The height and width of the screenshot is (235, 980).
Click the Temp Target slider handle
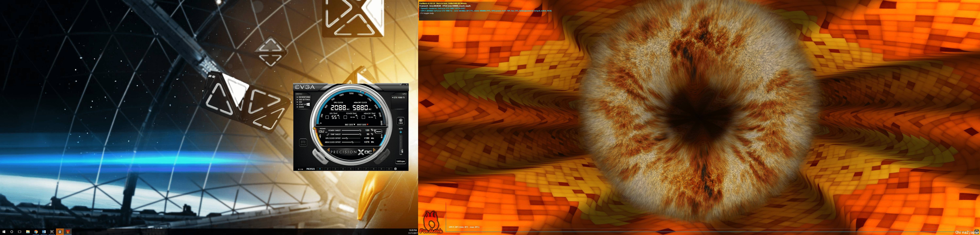pos(360,134)
